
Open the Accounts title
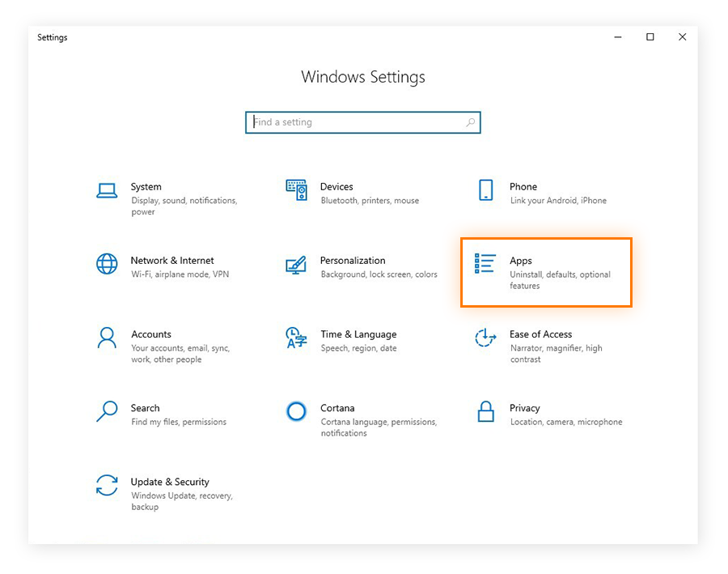(151, 334)
